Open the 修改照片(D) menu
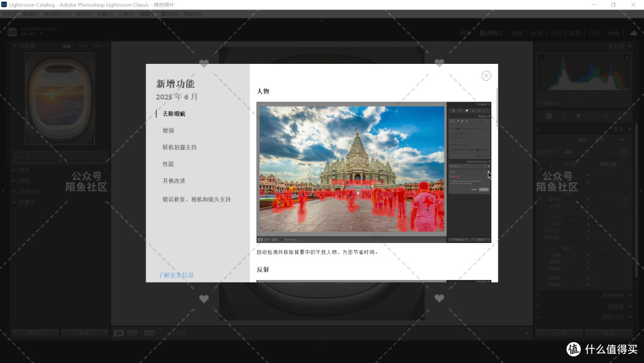Image resolution: width=644 pixels, height=363 pixels. pyautogui.click(x=57, y=14)
